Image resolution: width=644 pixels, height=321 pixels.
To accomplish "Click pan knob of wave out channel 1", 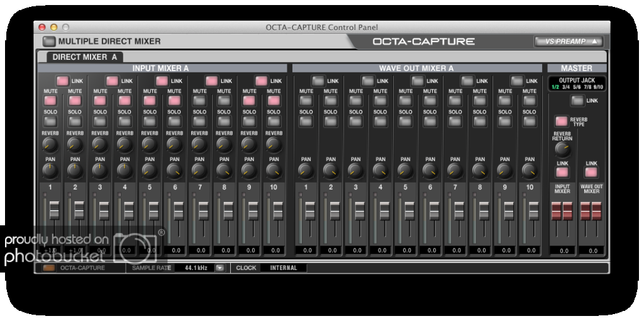I will tap(306, 171).
